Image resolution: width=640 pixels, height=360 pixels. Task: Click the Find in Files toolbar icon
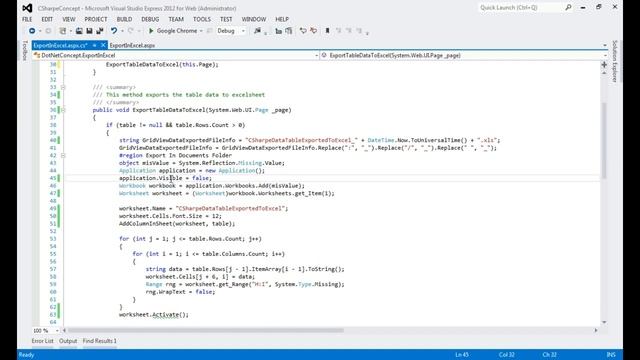pos(257,31)
